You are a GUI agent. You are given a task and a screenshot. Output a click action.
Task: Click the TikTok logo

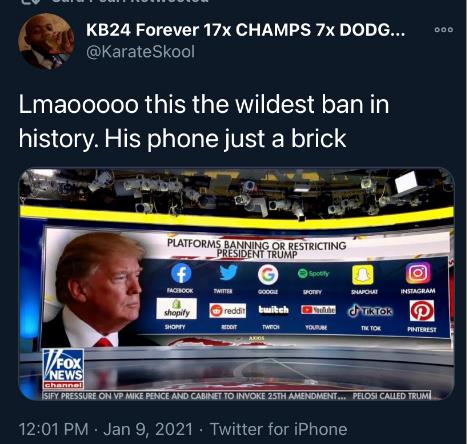370,311
